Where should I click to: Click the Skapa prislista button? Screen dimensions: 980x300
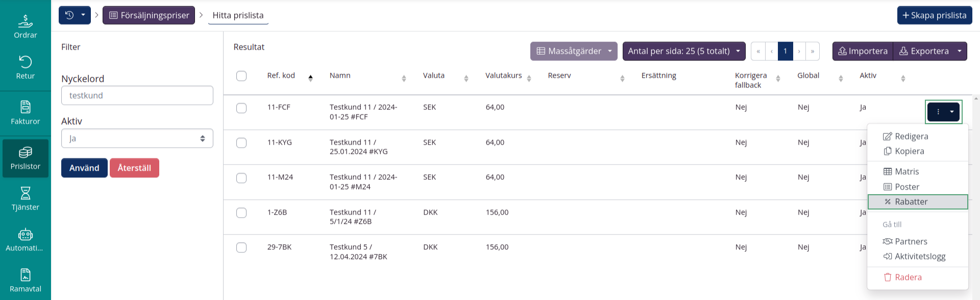point(934,15)
